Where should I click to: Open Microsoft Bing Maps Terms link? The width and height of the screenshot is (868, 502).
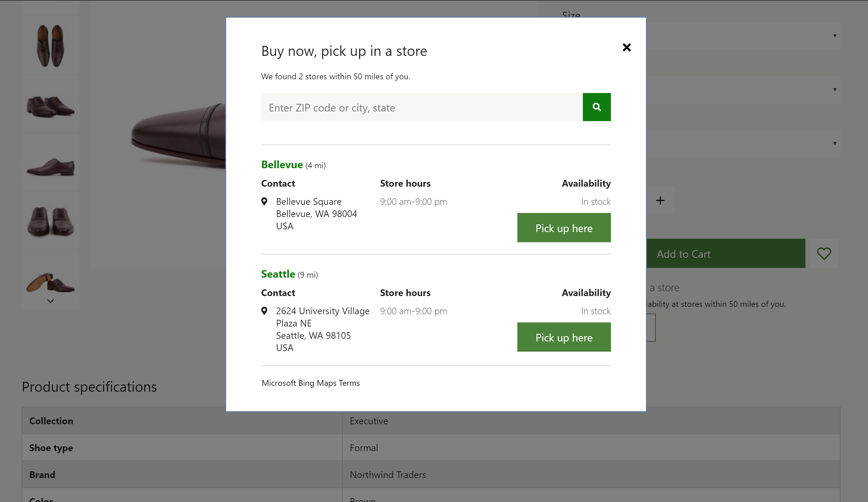(x=310, y=383)
